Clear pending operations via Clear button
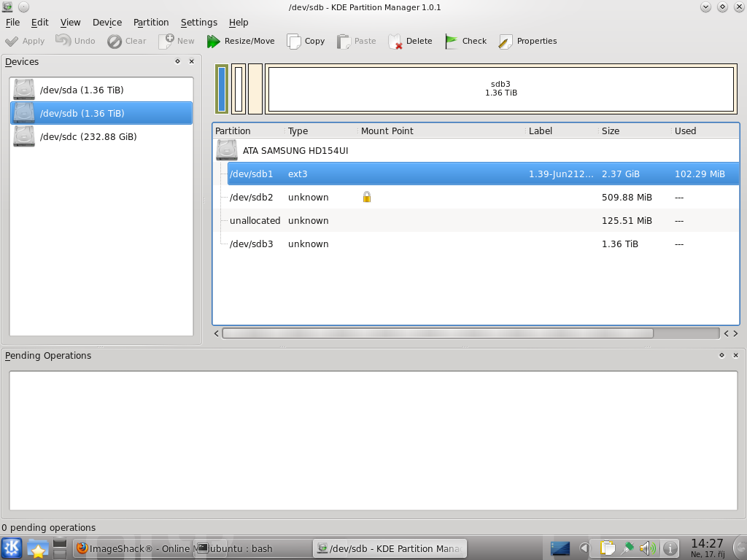 coord(127,41)
